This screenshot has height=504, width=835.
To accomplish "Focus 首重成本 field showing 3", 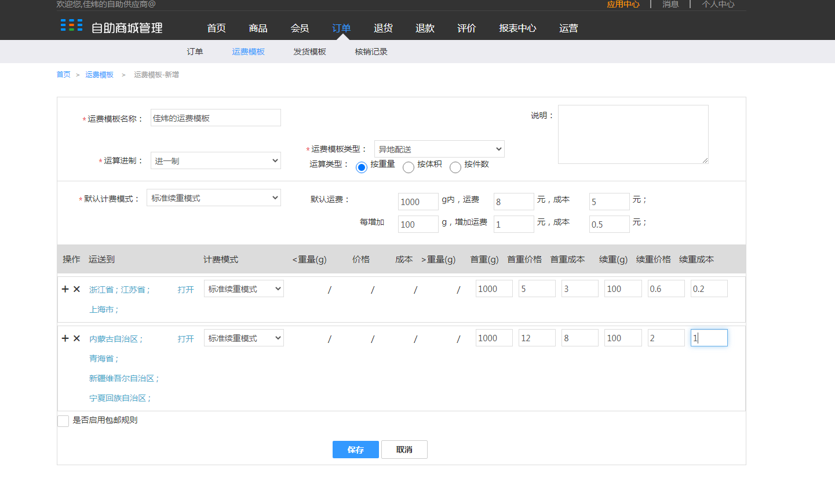I will pos(580,288).
